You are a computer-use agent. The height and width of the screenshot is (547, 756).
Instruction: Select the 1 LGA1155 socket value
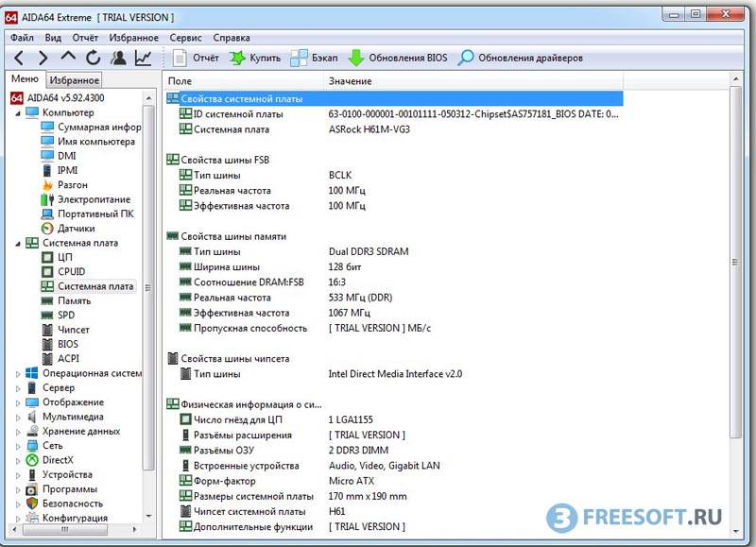click(351, 419)
